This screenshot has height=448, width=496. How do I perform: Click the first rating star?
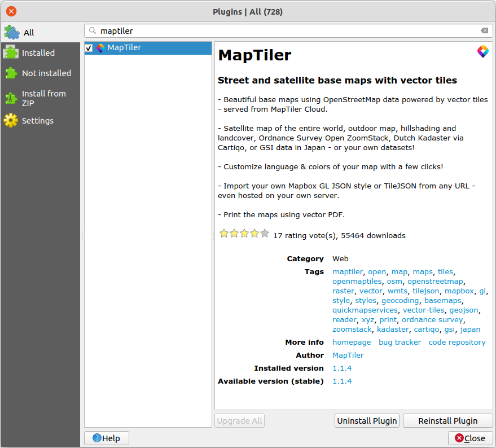coord(224,234)
